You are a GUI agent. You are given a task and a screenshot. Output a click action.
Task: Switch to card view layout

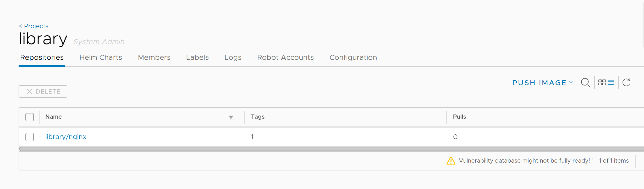[x=603, y=82]
